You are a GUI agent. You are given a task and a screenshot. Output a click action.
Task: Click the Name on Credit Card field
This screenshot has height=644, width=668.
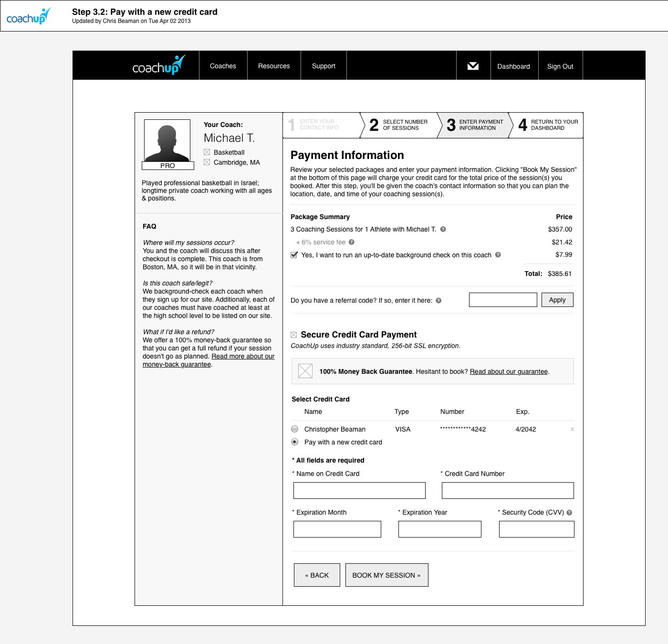[359, 490]
